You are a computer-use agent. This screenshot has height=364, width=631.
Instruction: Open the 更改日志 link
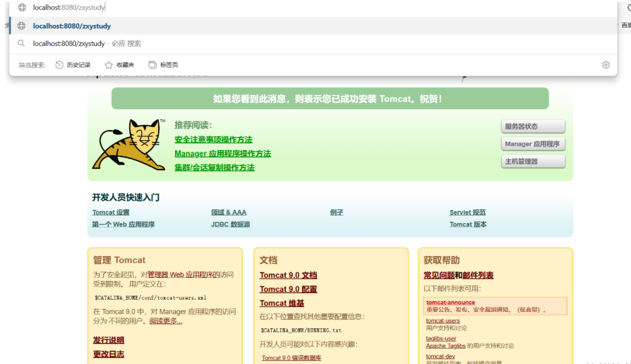pos(109,354)
